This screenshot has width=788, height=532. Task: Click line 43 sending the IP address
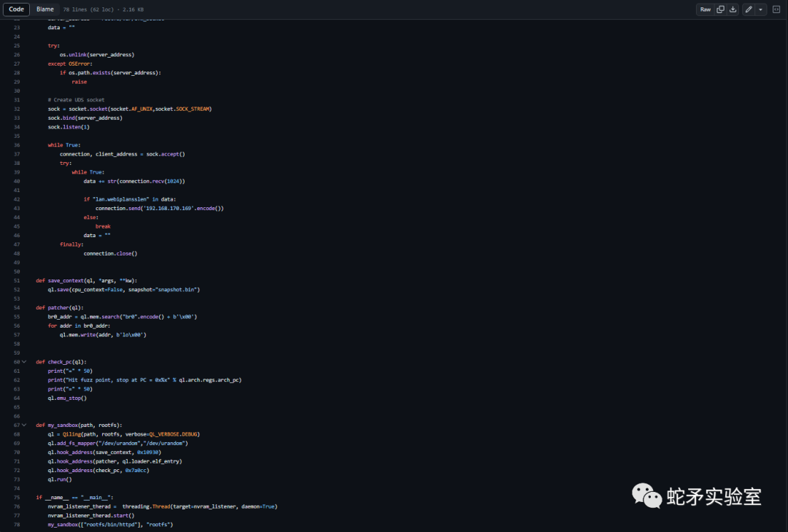tap(16, 208)
